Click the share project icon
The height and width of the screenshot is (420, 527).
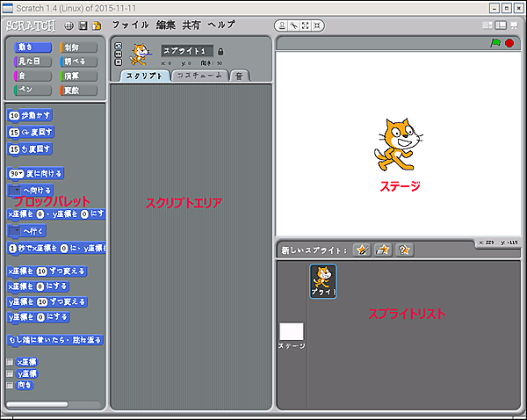point(97,25)
